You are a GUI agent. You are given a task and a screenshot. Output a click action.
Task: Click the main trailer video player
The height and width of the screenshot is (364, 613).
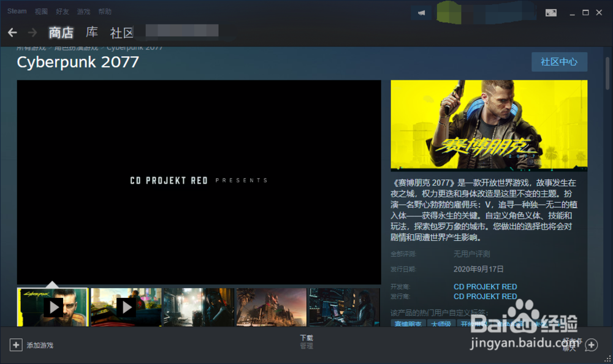[199, 182]
